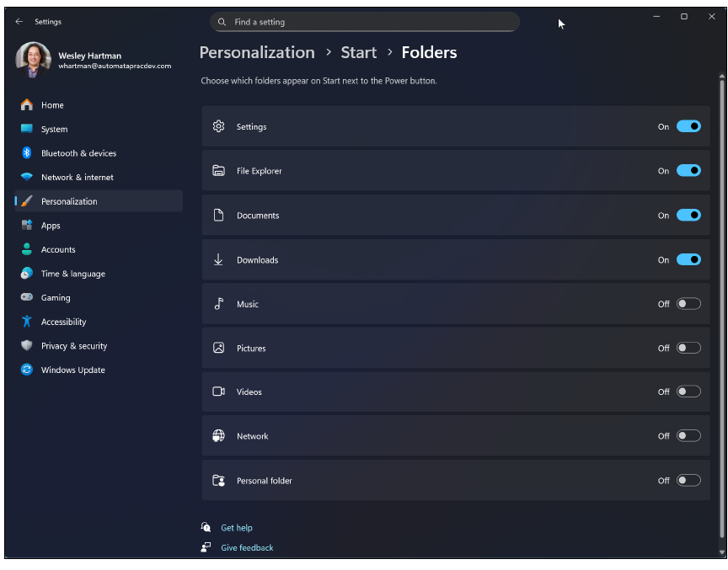Open Windows Update via its icon
Viewport: 728px width, 570px height.
(27, 370)
